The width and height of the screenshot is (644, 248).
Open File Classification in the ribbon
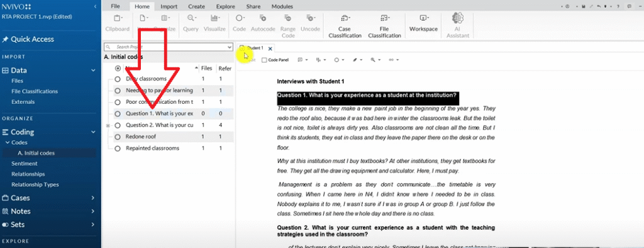point(384,26)
